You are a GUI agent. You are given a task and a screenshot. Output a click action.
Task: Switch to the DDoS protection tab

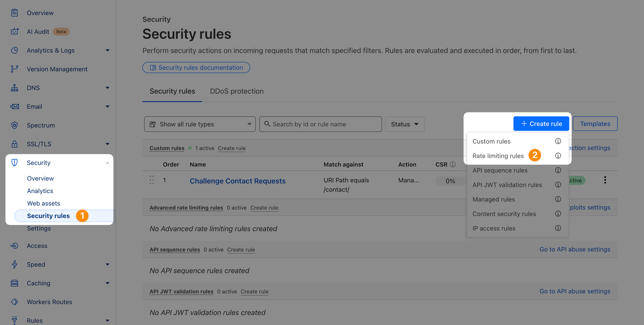click(237, 91)
